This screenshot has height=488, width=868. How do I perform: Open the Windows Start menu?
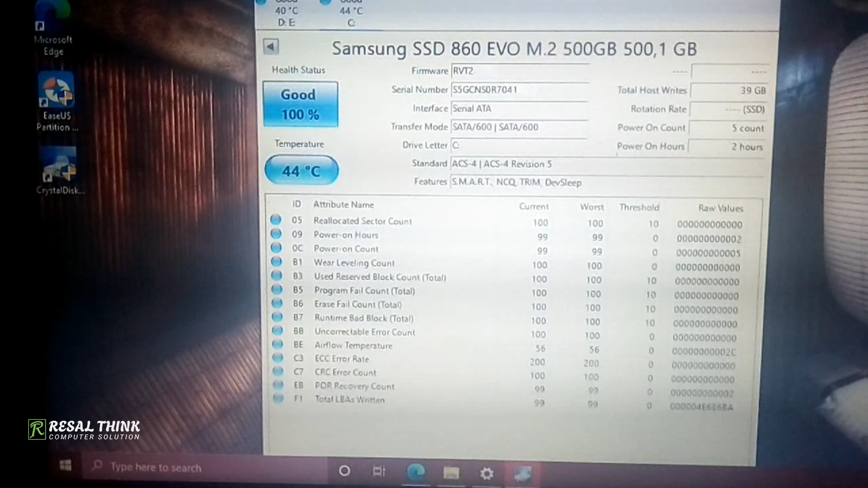(66, 466)
